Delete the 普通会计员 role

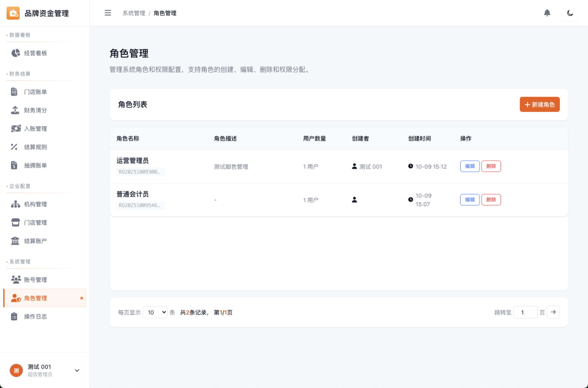point(491,200)
